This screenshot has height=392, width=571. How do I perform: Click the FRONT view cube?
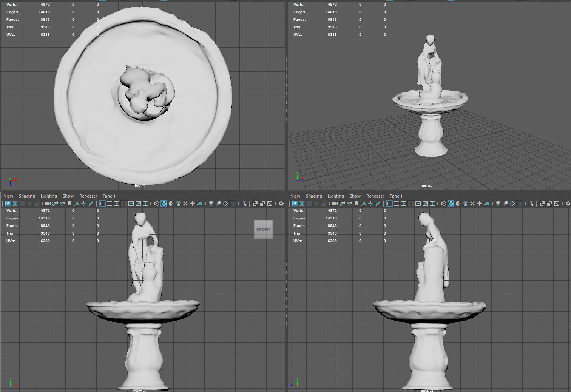[263, 229]
